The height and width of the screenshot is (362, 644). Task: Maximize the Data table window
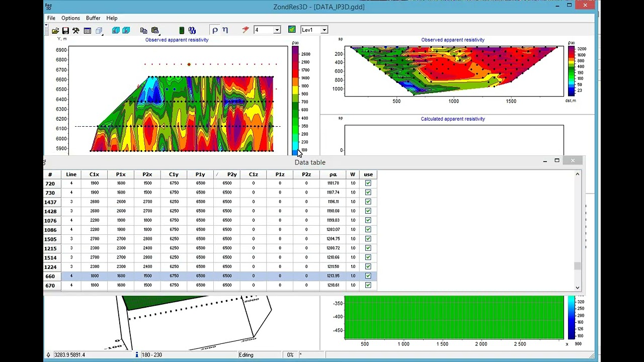(557, 161)
